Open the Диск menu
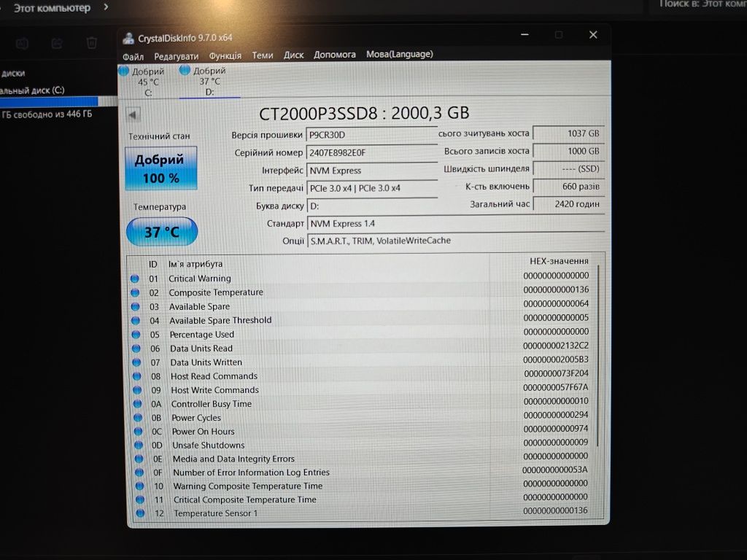747x560 pixels. 293,55
